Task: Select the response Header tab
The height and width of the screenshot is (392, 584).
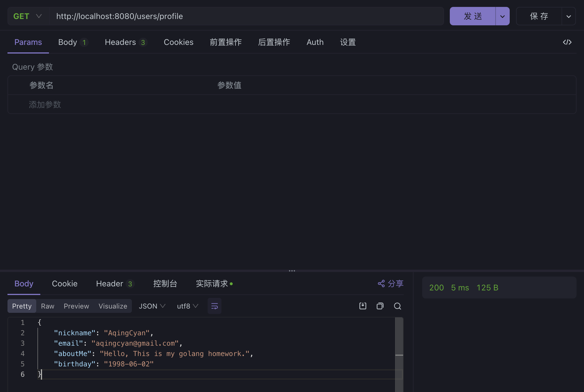Action: point(115,284)
